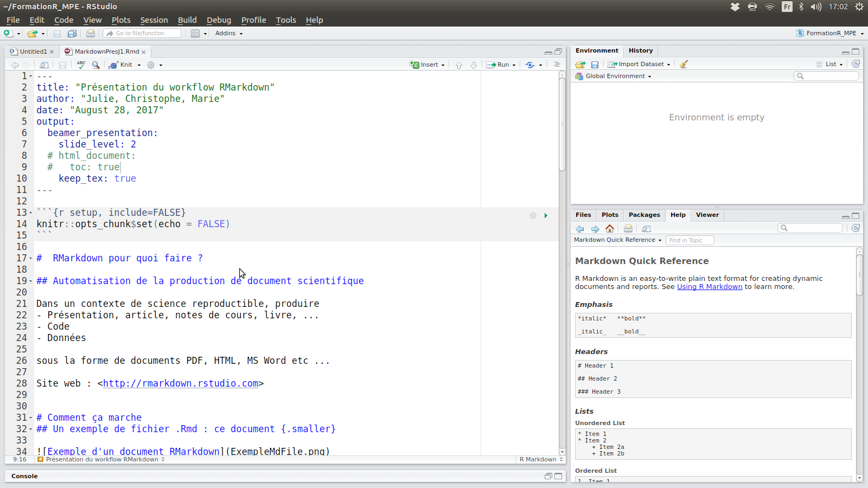Switch to the Files tab
868x488 pixels.
pyautogui.click(x=583, y=215)
